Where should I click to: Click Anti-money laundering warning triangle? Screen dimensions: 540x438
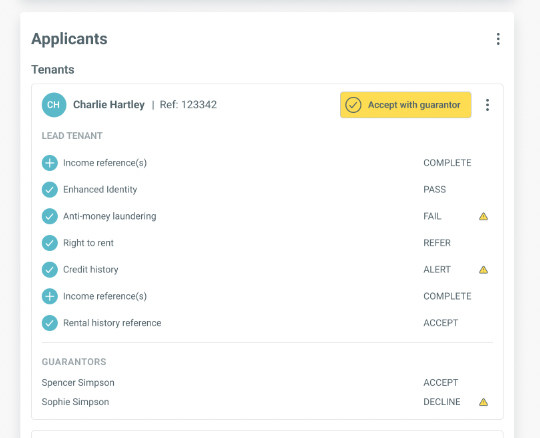484,216
